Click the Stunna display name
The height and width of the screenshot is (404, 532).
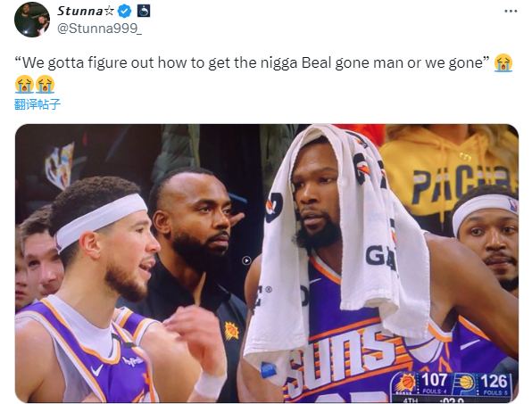[80, 11]
